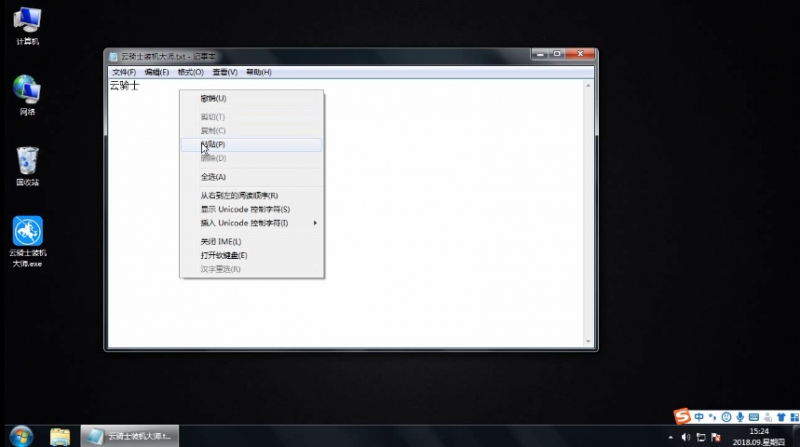Open the Sogou skin shirt icon
The image size is (800, 447).
coord(781,417)
